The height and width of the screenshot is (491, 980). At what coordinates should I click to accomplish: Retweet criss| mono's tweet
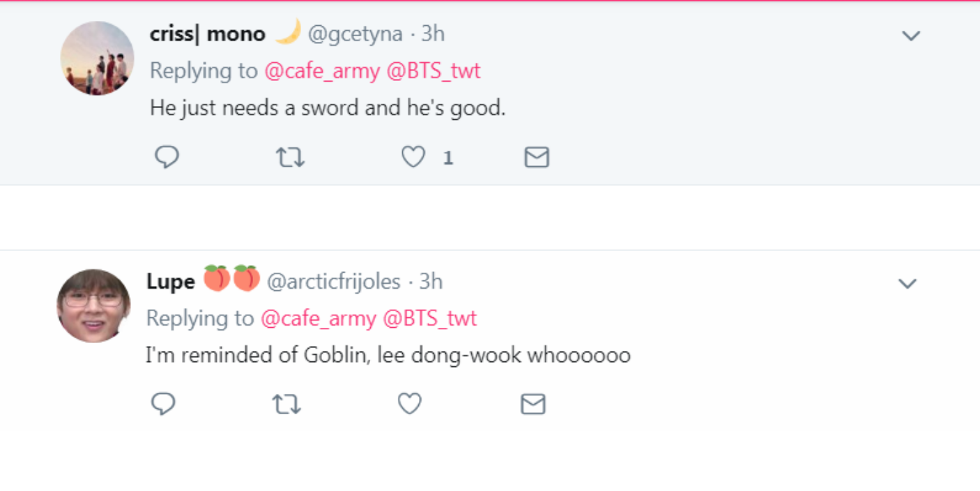(x=290, y=158)
